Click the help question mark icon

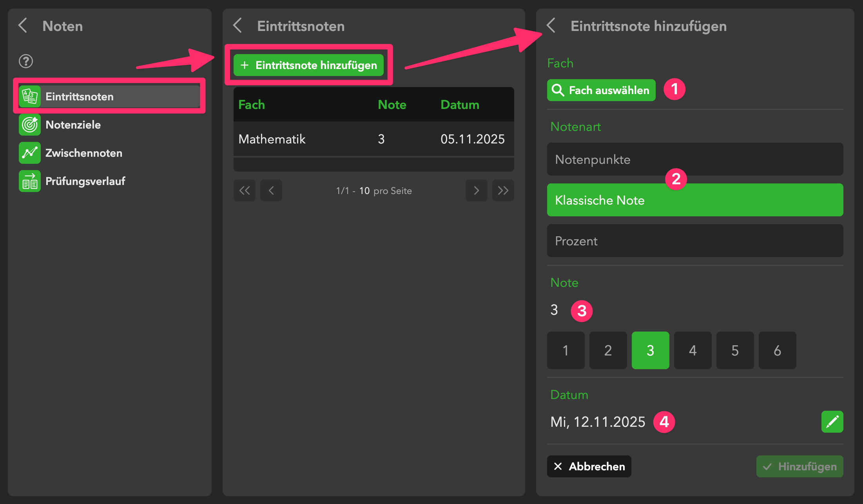[26, 61]
